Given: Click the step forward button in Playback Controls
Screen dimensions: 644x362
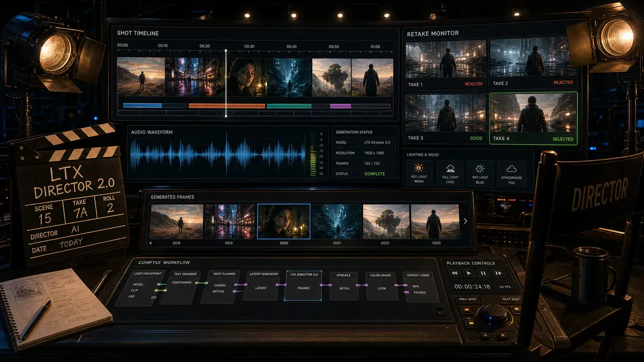Looking at the screenshot, I should click(498, 273).
